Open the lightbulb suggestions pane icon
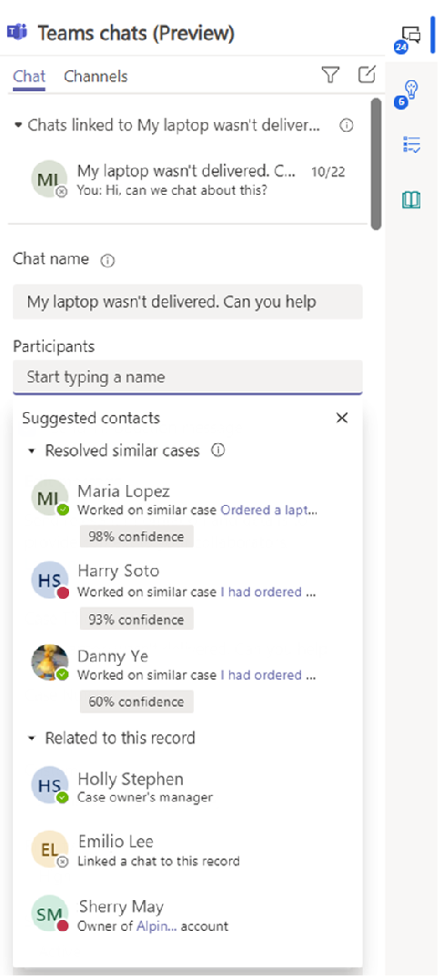 coord(411,91)
